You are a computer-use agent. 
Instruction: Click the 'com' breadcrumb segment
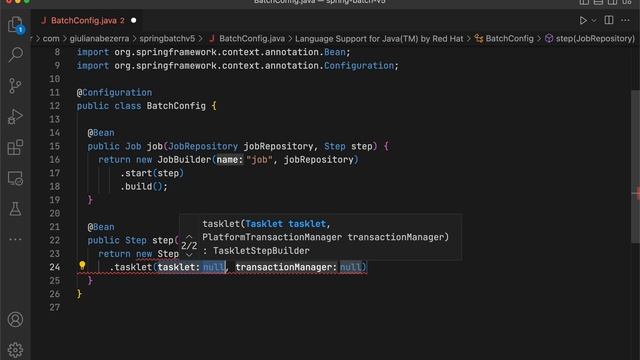pyautogui.click(x=51, y=39)
